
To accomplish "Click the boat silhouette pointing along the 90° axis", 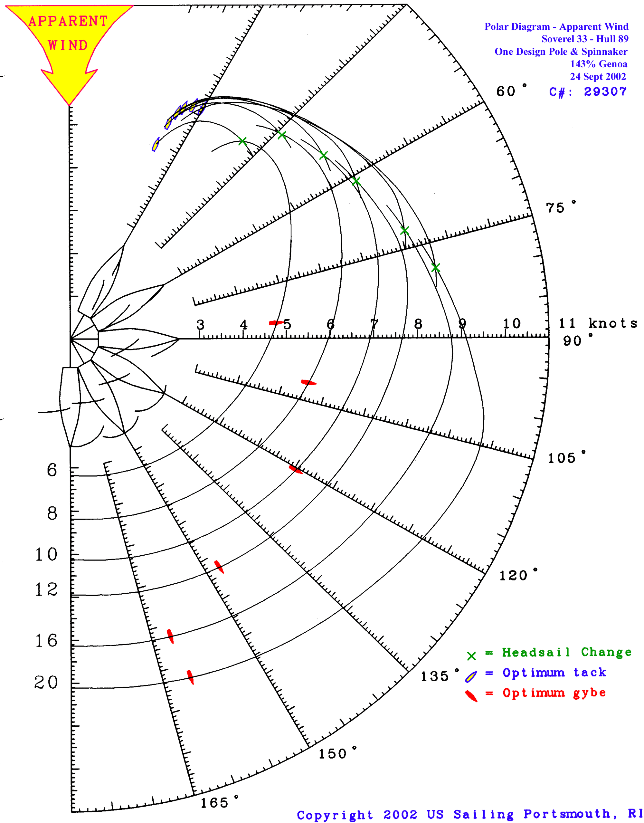I will click(138, 339).
